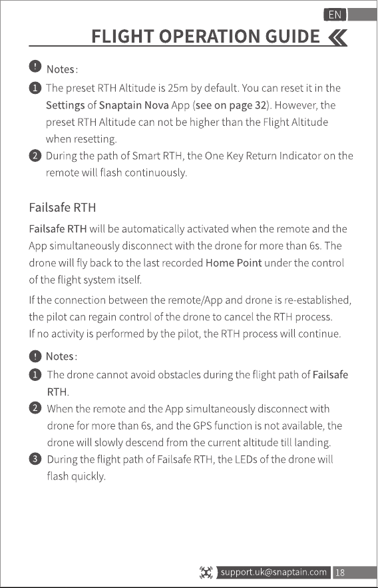This screenshot has width=378, height=588.
Task: Click the FLIGHT OPERATION GUIDE heading
Action: (x=206, y=37)
